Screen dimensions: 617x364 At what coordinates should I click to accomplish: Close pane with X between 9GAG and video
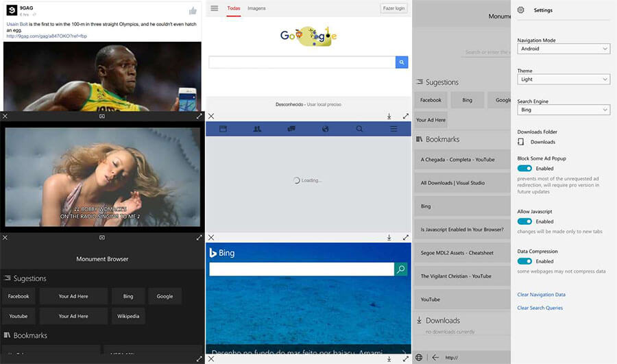point(5,116)
